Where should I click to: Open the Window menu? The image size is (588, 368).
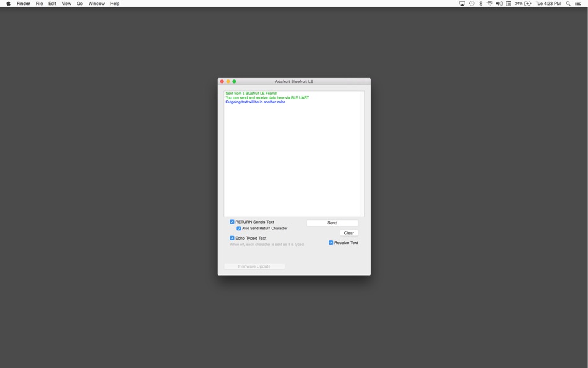click(x=97, y=3)
